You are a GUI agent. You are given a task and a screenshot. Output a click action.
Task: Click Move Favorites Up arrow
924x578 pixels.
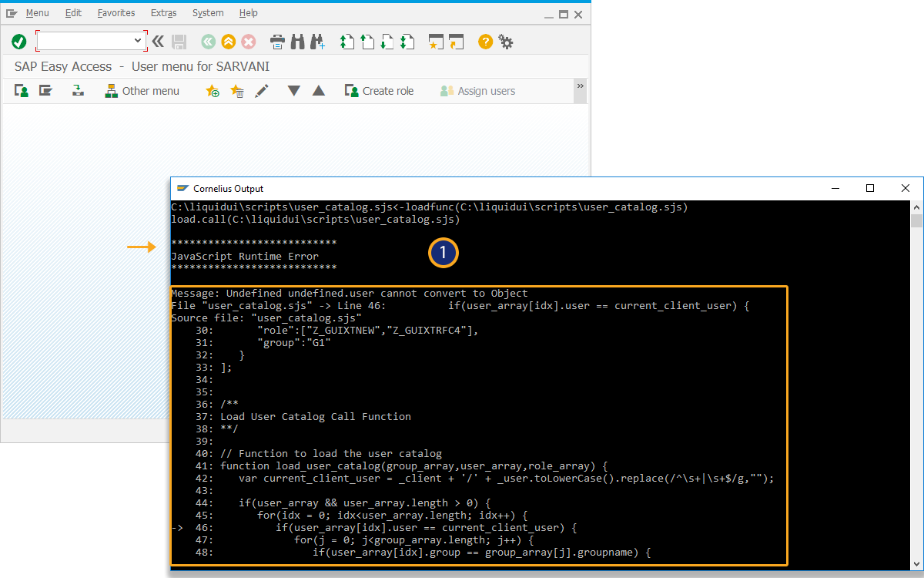point(319,91)
